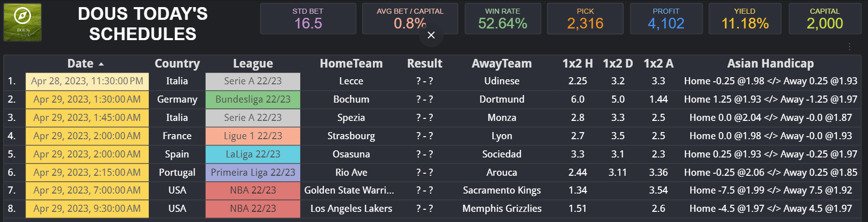This screenshot has height=222, width=868.
Task: Click the X close icon
Action: pos(431,35)
